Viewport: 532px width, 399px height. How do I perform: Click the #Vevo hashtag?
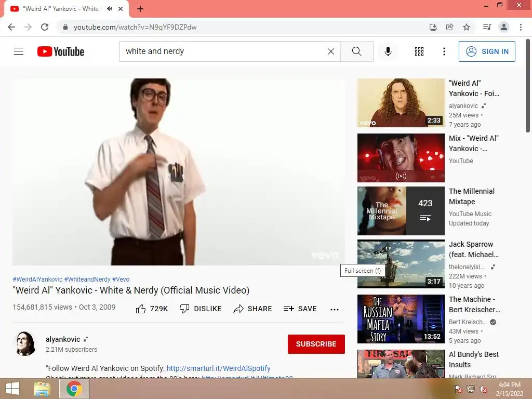coord(121,279)
